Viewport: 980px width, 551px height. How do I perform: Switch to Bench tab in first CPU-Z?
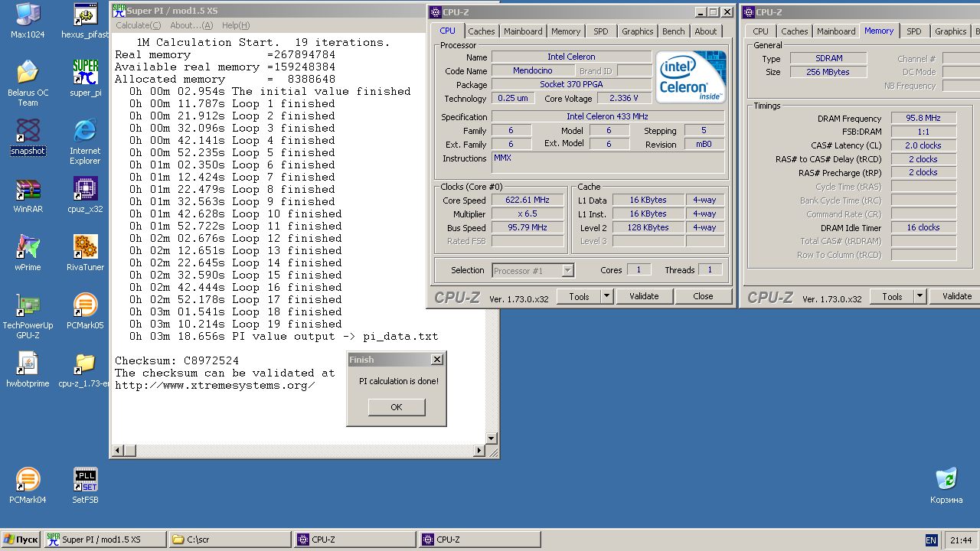coord(674,31)
